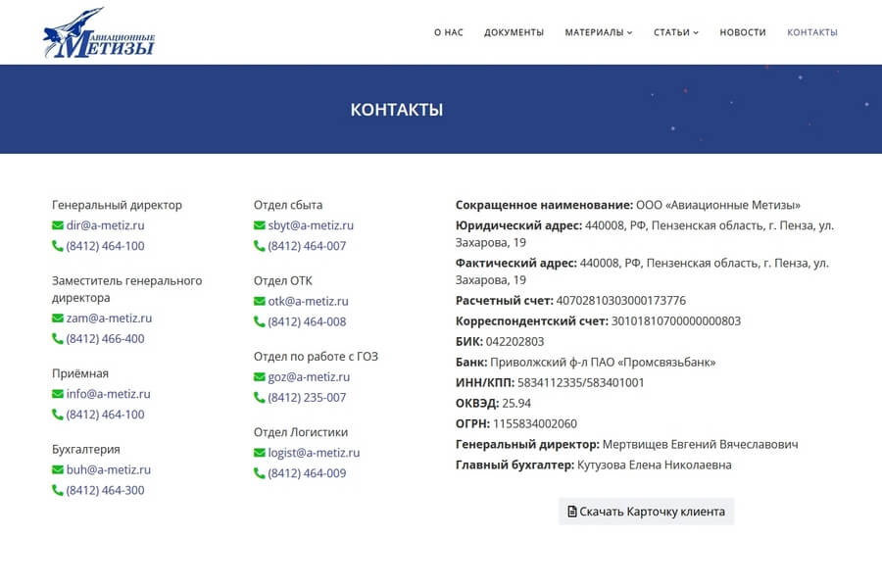Click the logist@a-metiz.ru email link
The image size is (882, 588).
314,453
